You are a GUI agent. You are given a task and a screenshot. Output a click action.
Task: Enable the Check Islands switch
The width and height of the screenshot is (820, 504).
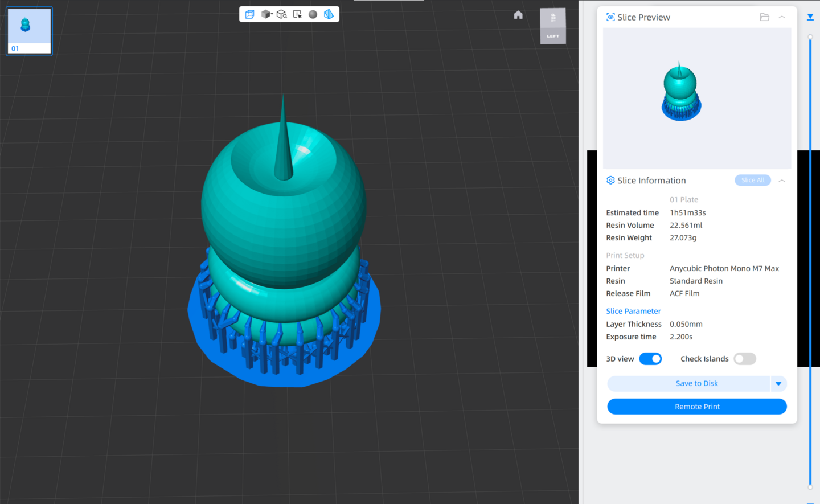pos(744,359)
